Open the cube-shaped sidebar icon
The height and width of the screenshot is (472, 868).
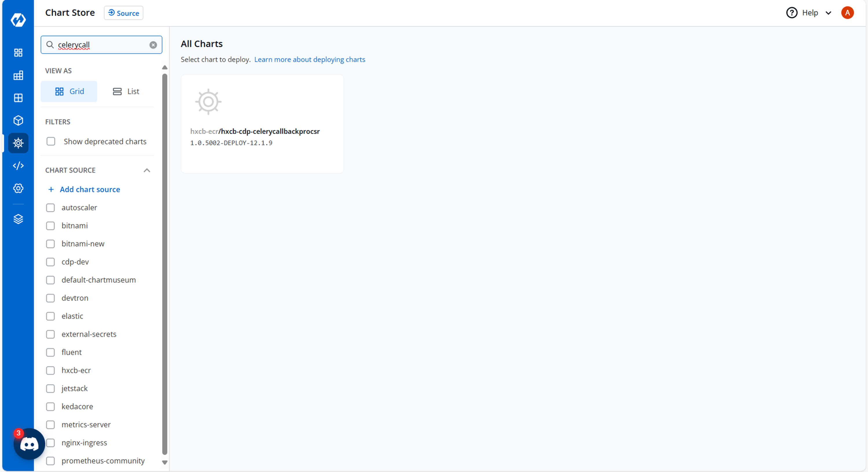(x=18, y=120)
